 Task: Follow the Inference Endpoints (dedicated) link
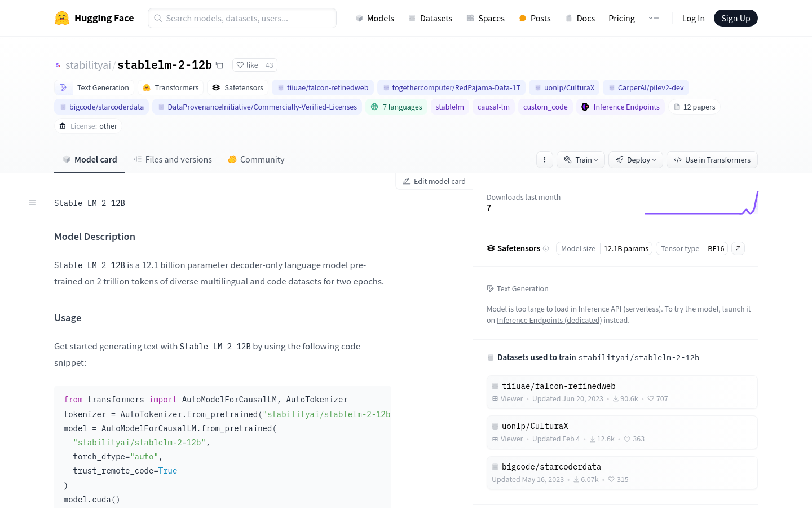549,320
